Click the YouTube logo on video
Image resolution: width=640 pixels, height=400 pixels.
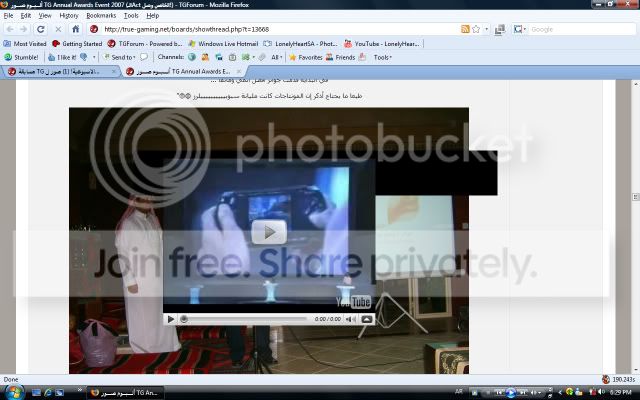click(x=353, y=302)
